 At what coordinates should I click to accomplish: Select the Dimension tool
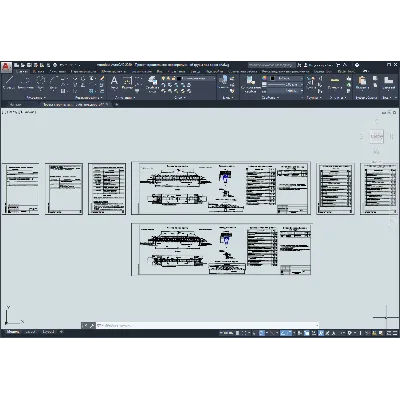coord(127,82)
